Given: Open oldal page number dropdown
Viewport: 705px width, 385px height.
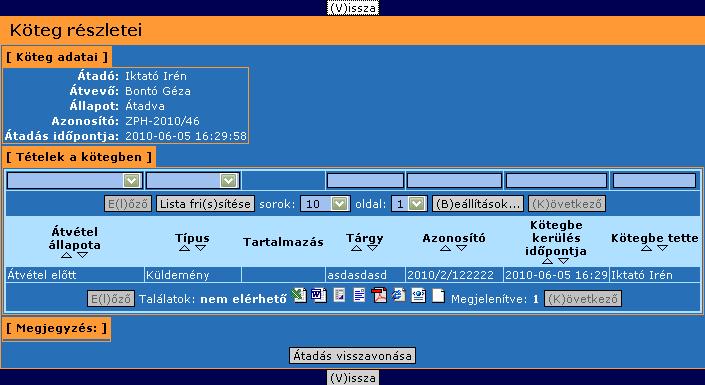Looking at the screenshot, I should 416,204.
